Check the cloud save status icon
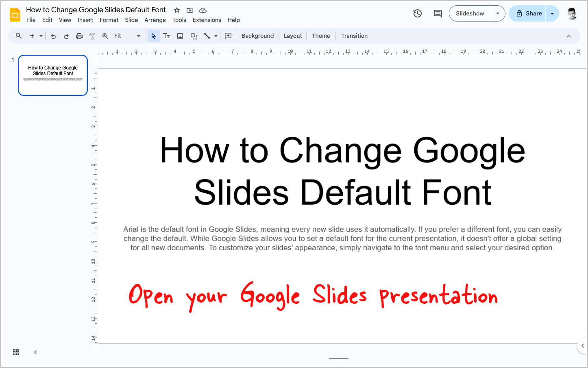Screen dimensions: 588x368 pos(203,10)
